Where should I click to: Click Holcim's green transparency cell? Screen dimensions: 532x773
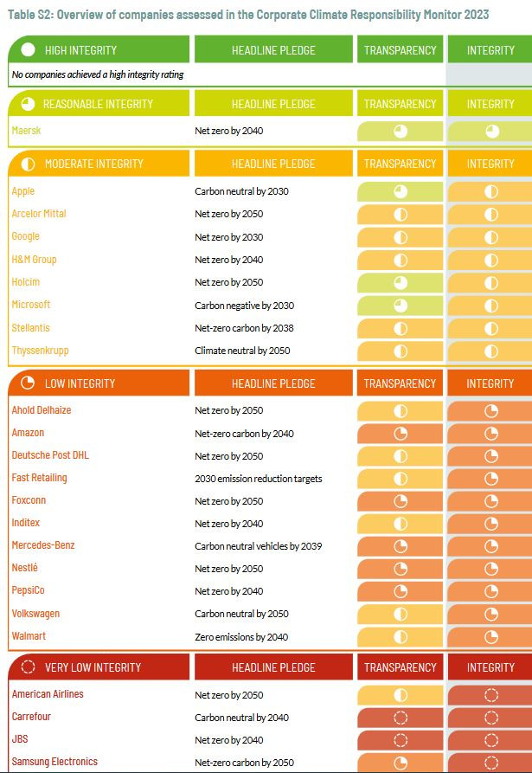401,282
